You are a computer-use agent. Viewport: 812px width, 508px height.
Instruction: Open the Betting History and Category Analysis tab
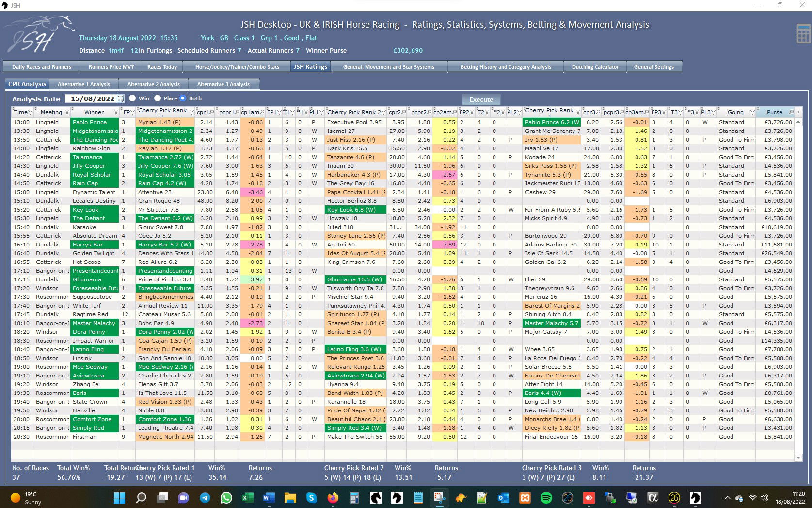(x=506, y=67)
